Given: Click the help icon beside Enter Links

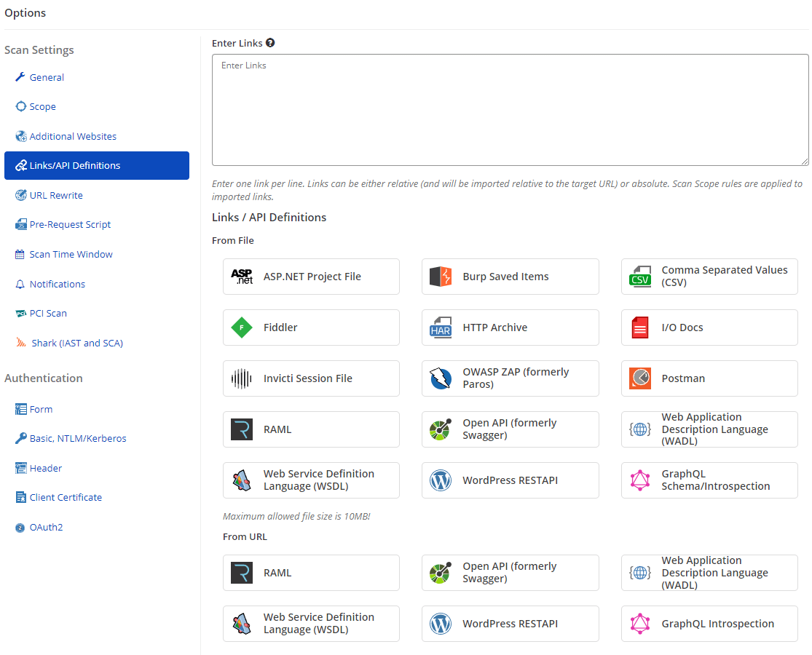Looking at the screenshot, I should click(x=270, y=43).
